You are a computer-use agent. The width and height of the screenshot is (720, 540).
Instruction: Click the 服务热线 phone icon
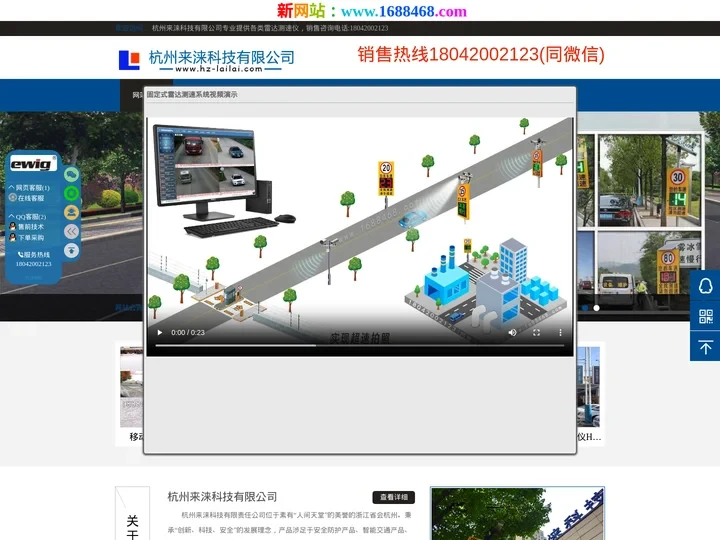coord(20,254)
